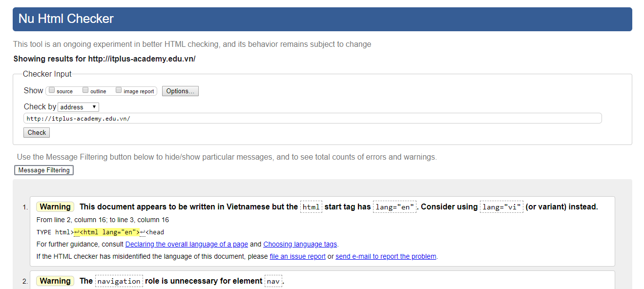Click the "Showing results for" heading
The image size is (644, 289).
tap(104, 59)
